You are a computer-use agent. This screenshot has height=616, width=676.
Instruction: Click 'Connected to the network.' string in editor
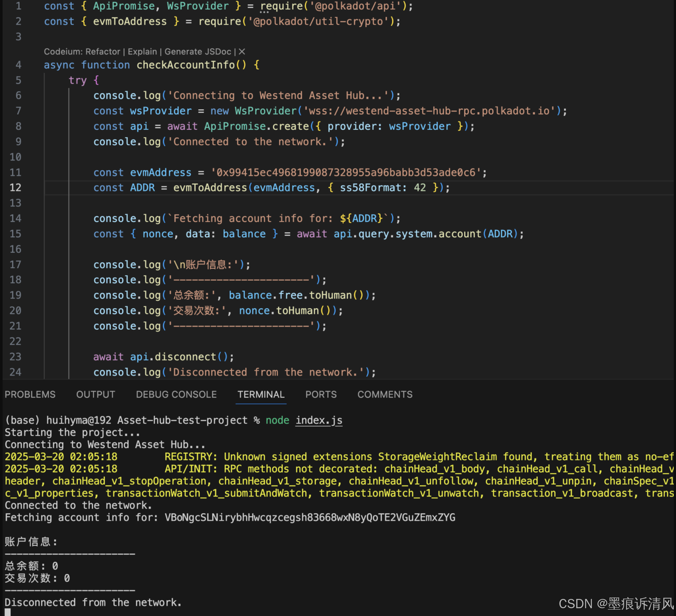(251, 142)
